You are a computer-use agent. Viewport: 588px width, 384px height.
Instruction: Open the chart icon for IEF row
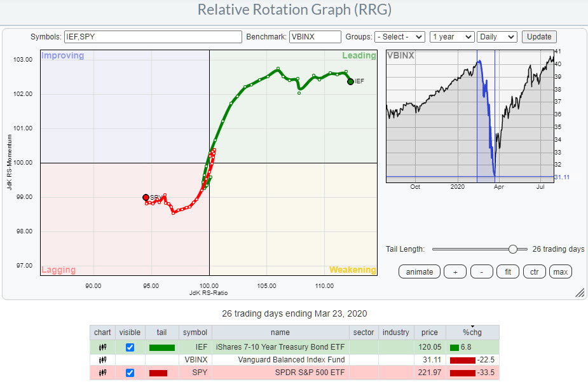coord(102,347)
